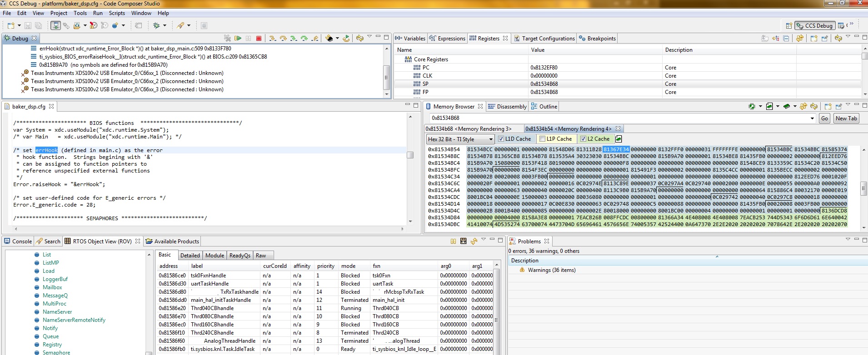Viewport: 868px width, 355px height.
Task: Switch to the Disassembly tab
Action: tap(507, 106)
